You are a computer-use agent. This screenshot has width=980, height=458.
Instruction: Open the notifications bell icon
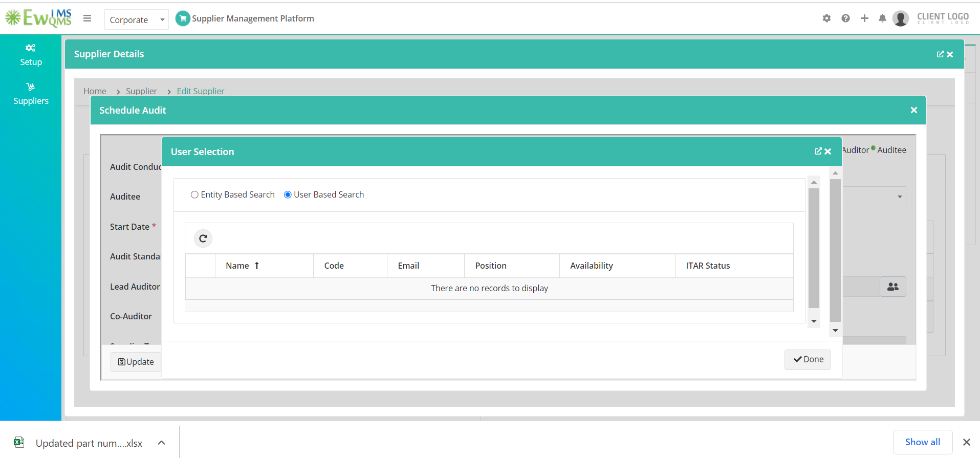click(x=882, y=18)
